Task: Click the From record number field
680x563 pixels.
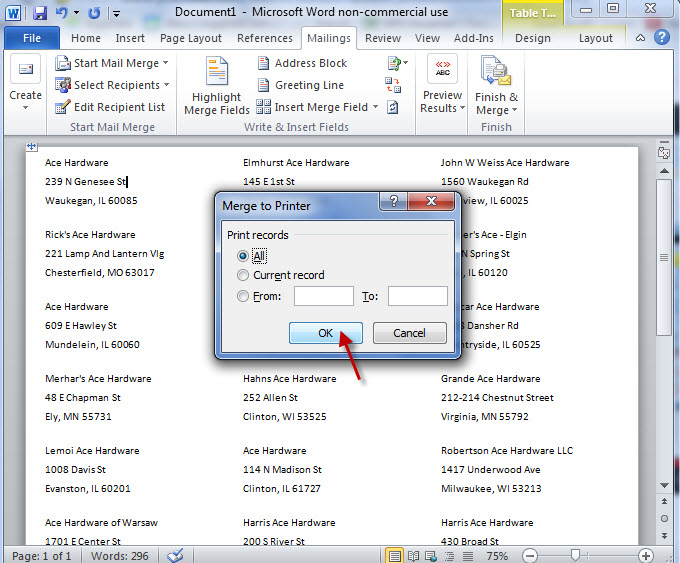Action: 324,296
